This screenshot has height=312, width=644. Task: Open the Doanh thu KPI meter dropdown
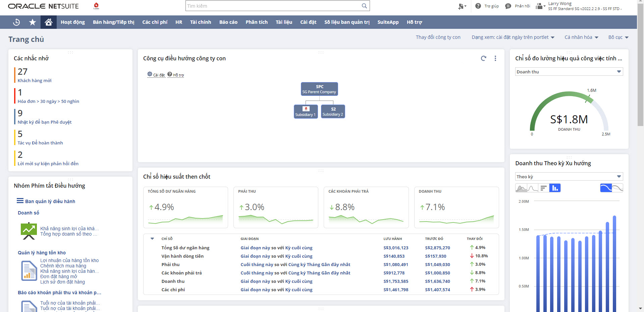click(x=569, y=72)
